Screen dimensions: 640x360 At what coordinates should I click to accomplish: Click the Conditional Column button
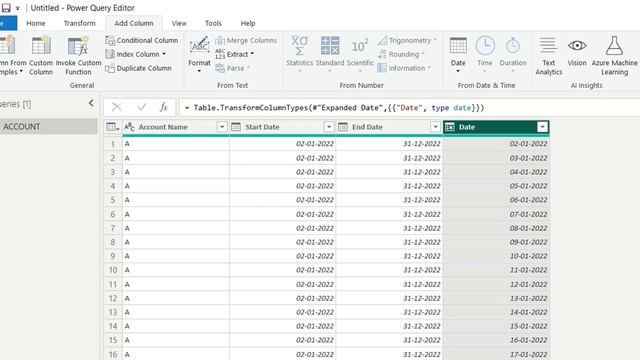pos(142,40)
